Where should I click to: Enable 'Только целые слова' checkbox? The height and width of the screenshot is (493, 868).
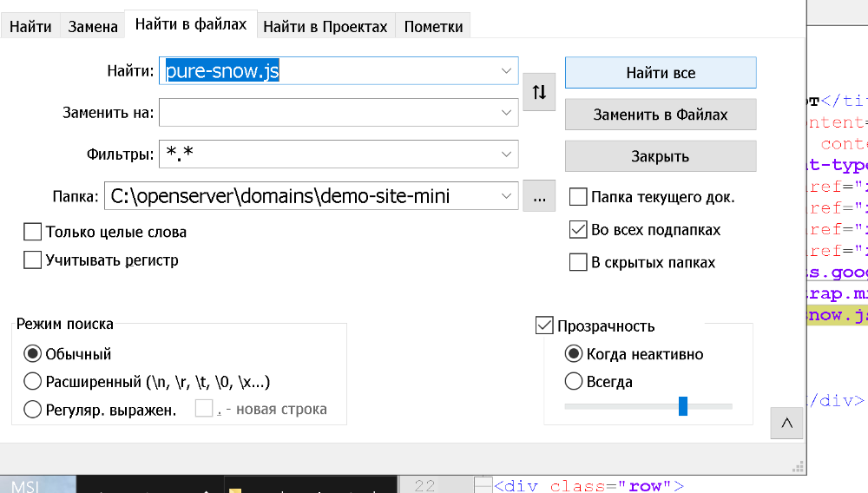pos(33,232)
